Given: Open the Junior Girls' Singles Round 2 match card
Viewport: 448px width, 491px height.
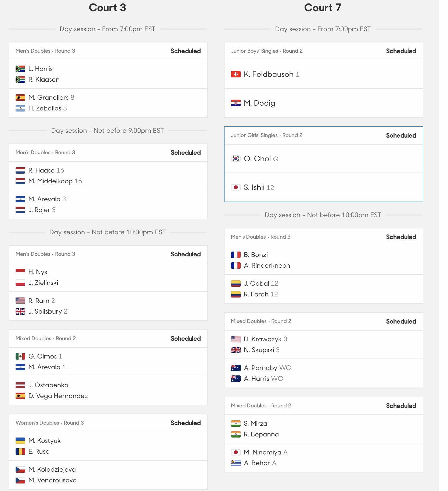Looking at the screenshot, I should 324,164.
